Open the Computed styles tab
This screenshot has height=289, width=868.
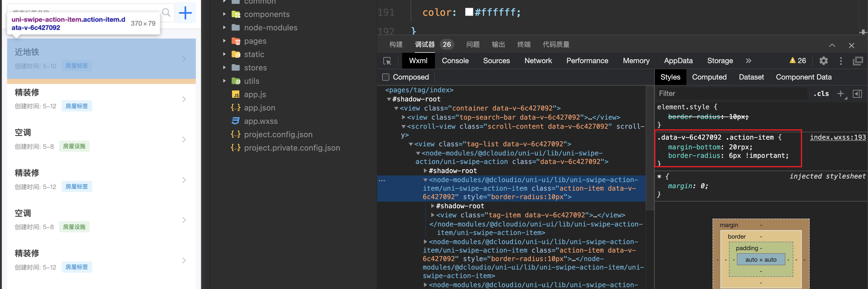709,77
